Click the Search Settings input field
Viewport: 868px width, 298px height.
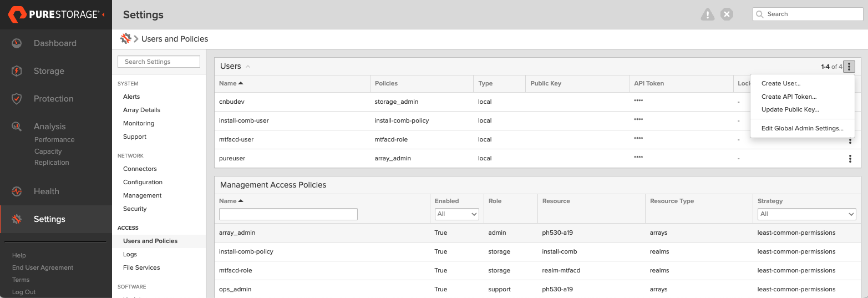[x=159, y=62]
